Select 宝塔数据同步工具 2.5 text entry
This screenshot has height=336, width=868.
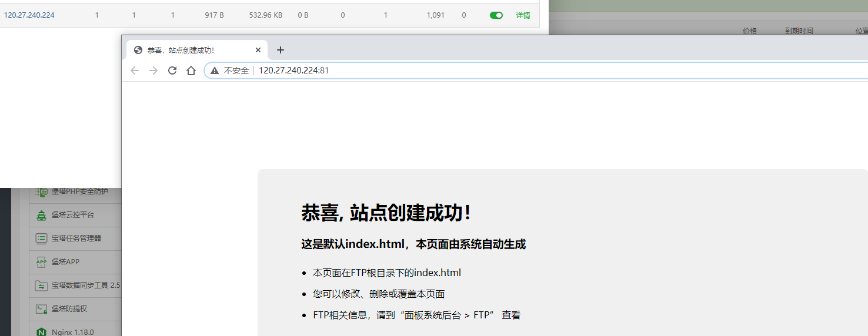pos(86,285)
